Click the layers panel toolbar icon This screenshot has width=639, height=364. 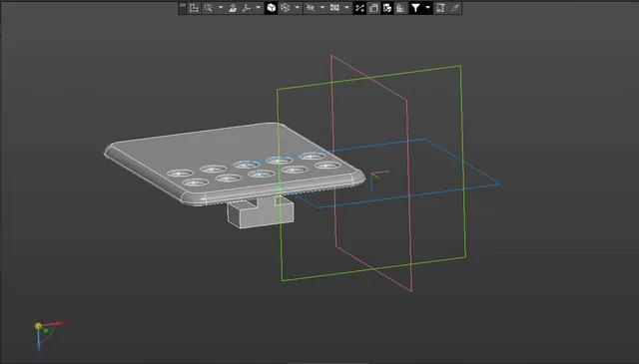click(x=440, y=8)
